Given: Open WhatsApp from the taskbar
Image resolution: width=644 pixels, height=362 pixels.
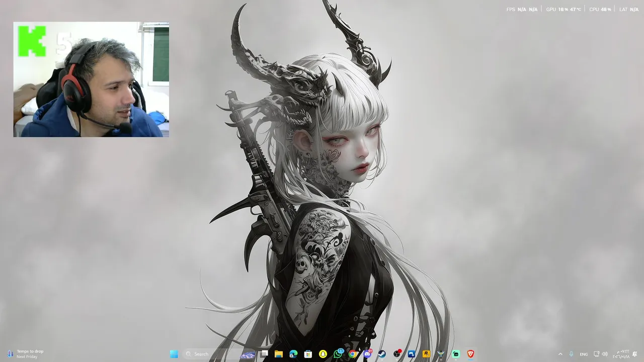Looking at the screenshot, I should [x=338, y=354].
